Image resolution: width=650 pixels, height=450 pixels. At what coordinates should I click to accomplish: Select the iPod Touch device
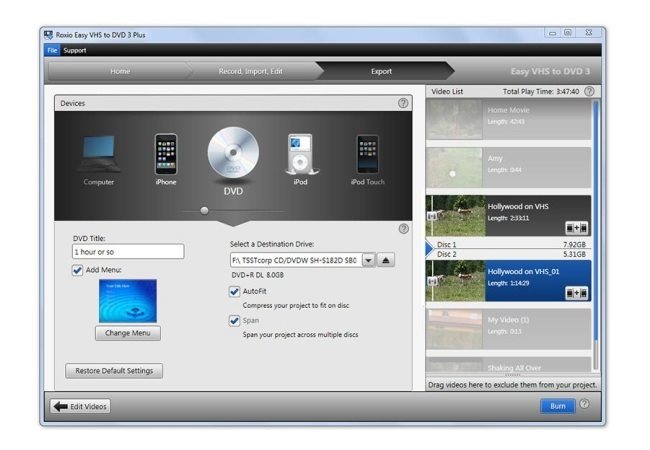[x=367, y=154]
